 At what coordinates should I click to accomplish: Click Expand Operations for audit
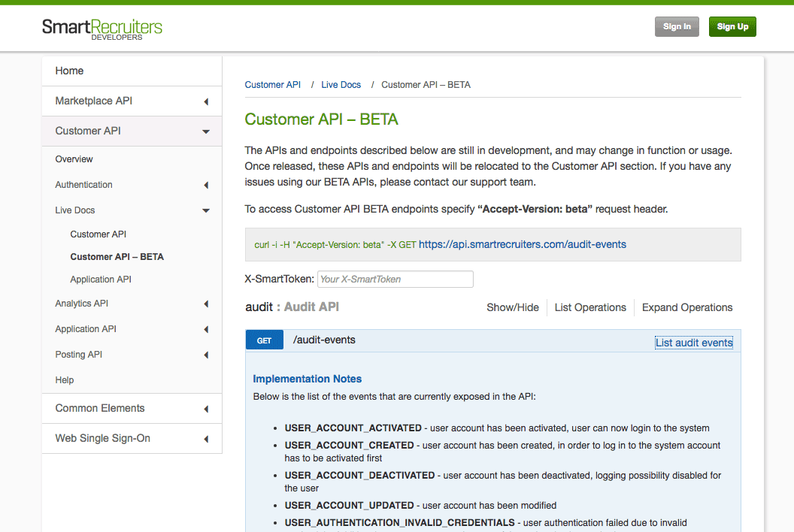687,308
